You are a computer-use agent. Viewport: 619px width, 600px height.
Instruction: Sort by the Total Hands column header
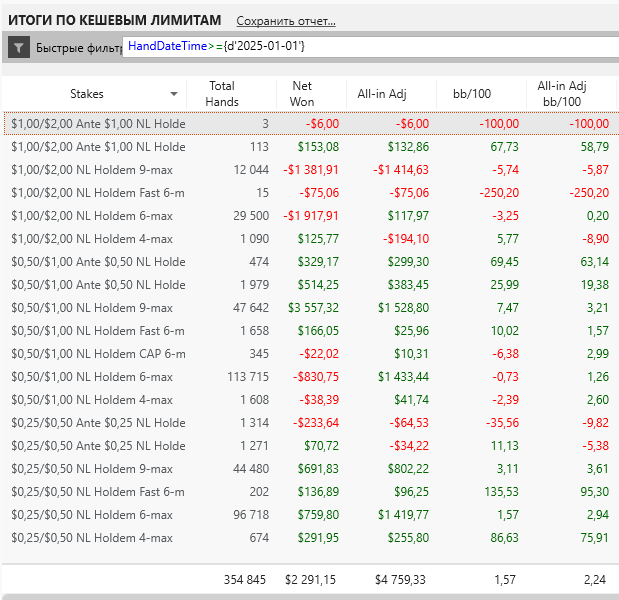pyautogui.click(x=220, y=94)
